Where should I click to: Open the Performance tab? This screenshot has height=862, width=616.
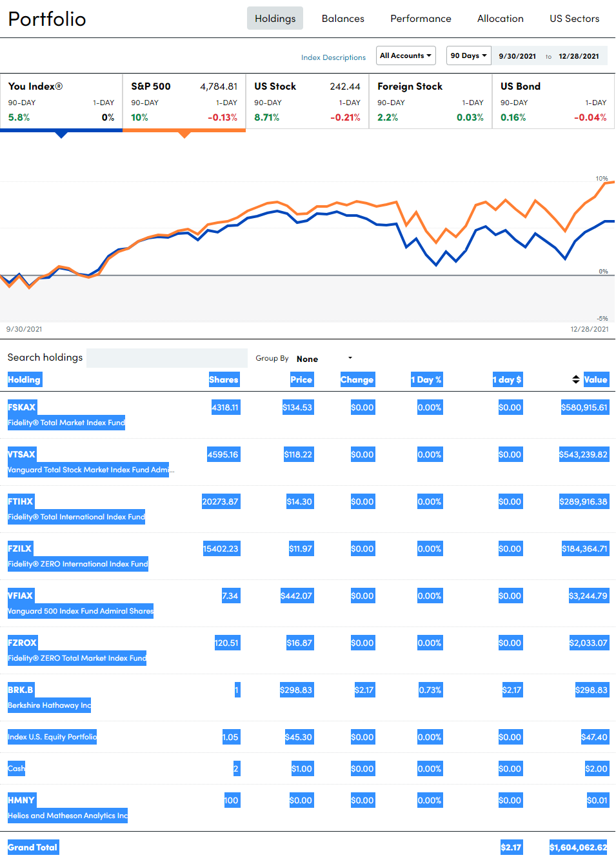421,19
